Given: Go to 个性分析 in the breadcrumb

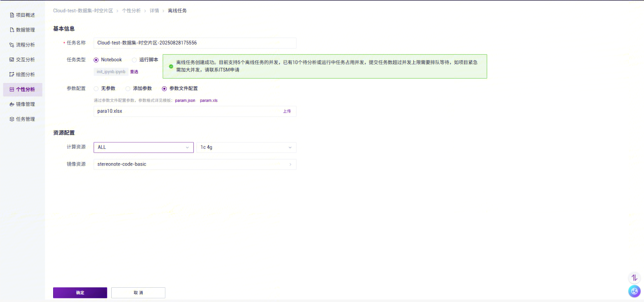Looking at the screenshot, I should coord(131,11).
